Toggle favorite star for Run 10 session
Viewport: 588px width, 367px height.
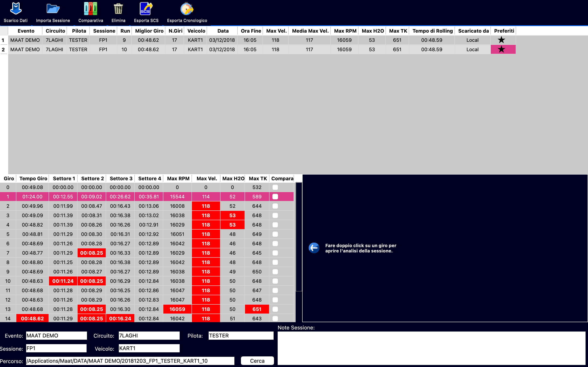pyautogui.click(x=501, y=50)
